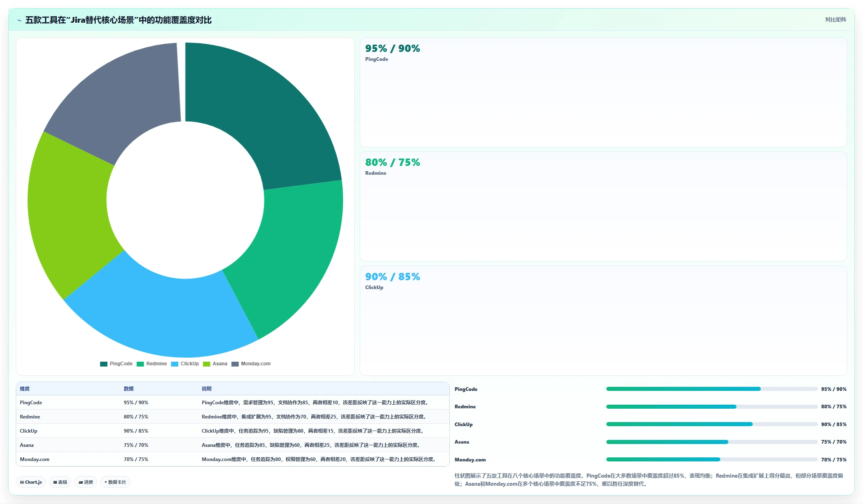Viewport: 863px width, 504px height.
Task: Click the ClickUp 说明 text mentioning 缺陷管理为80
Action: (313, 431)
